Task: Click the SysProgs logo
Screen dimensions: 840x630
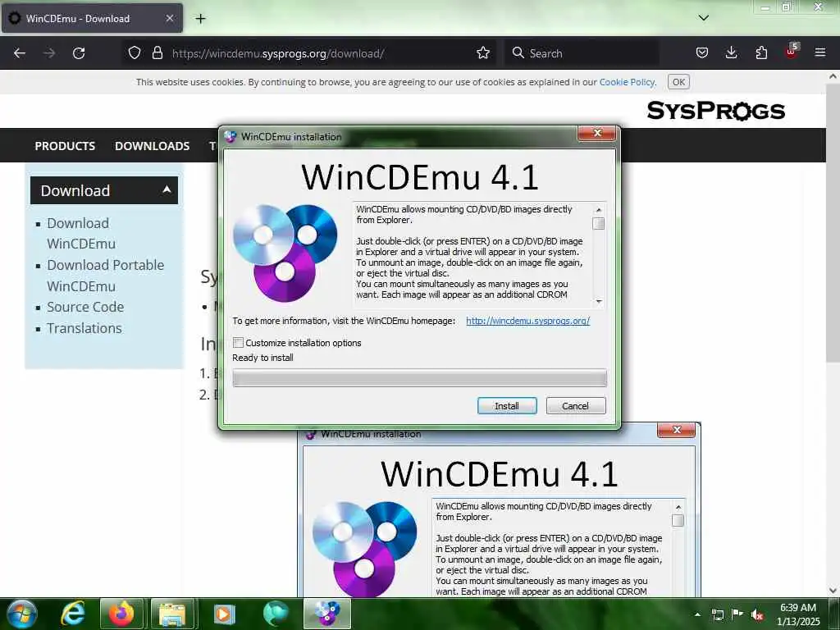Action: [715, 111]
